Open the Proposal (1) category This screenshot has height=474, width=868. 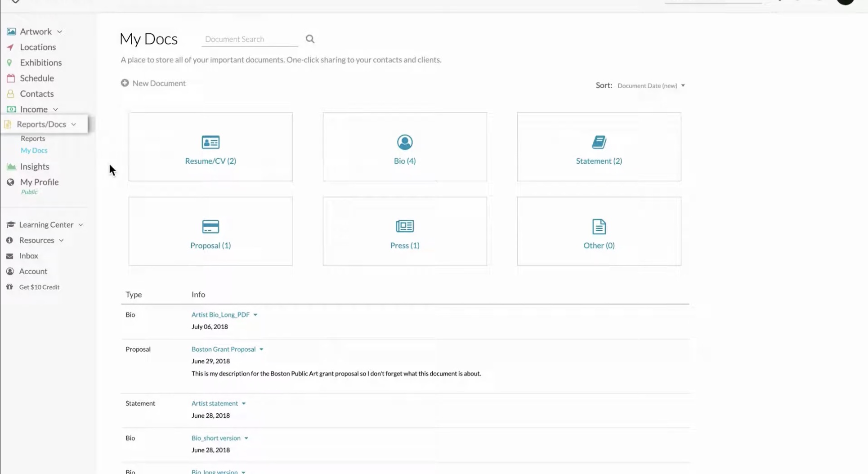click(210, 231)
